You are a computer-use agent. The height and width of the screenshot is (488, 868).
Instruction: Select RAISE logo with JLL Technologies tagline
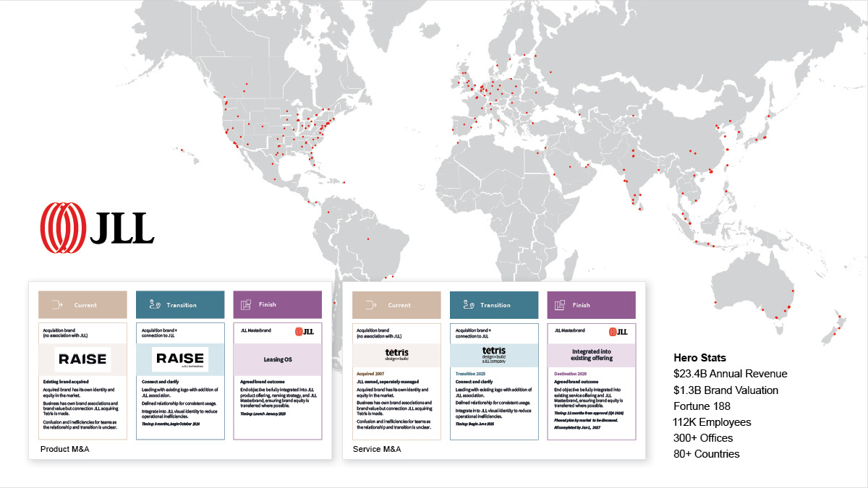coord(180,359)
